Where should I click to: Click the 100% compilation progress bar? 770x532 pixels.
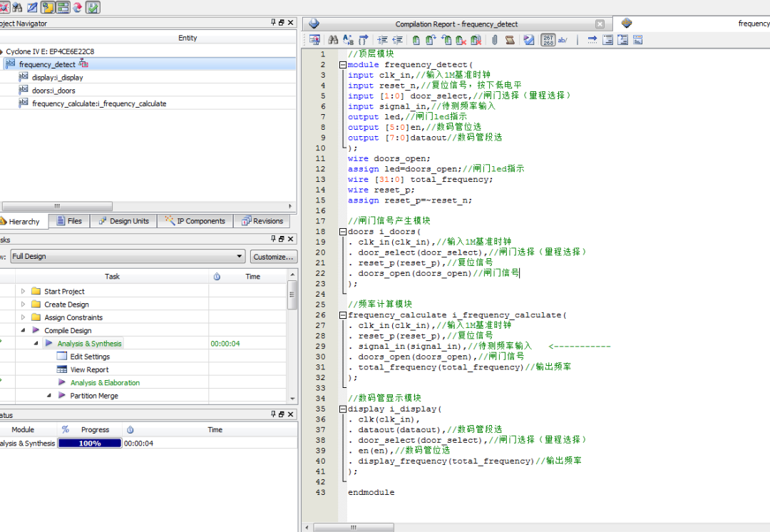click(x=90, y=443)
